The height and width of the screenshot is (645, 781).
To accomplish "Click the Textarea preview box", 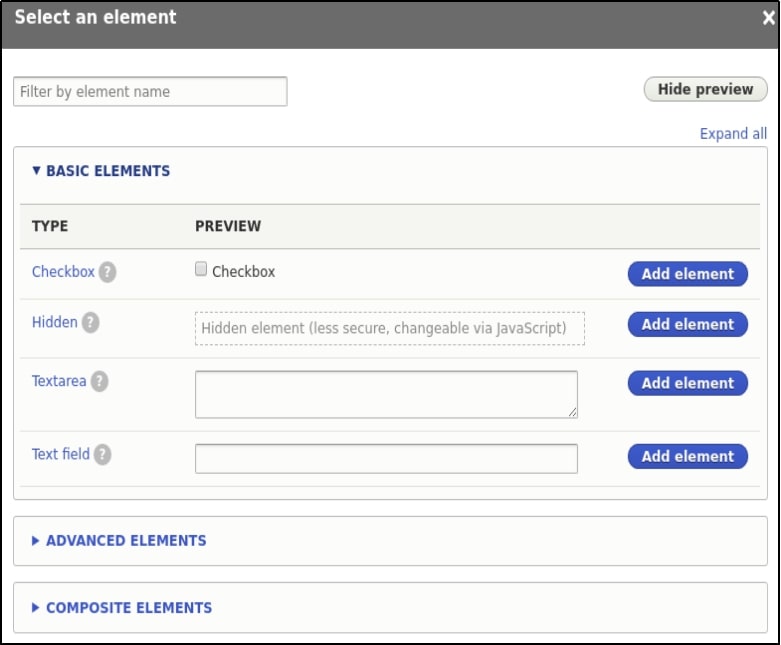I will pos(386,394).
